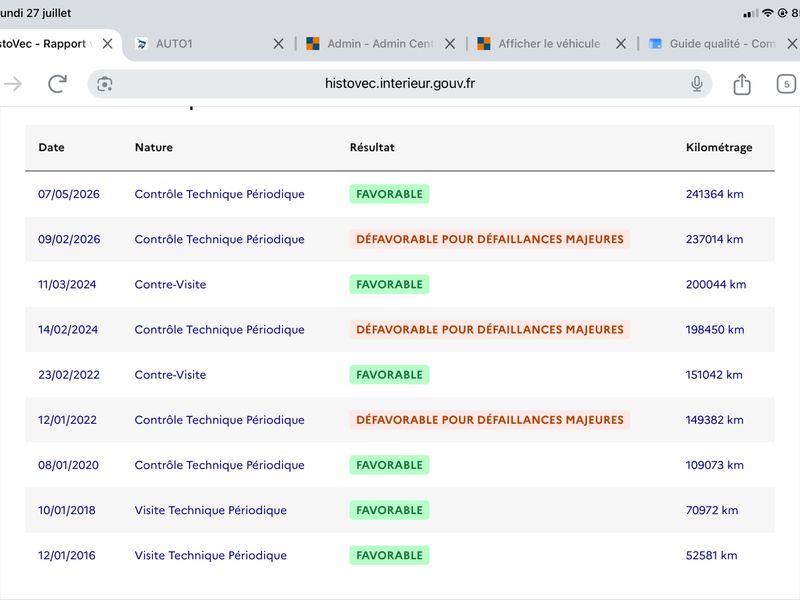Close the AUTO1 tab

pos(278,44)
